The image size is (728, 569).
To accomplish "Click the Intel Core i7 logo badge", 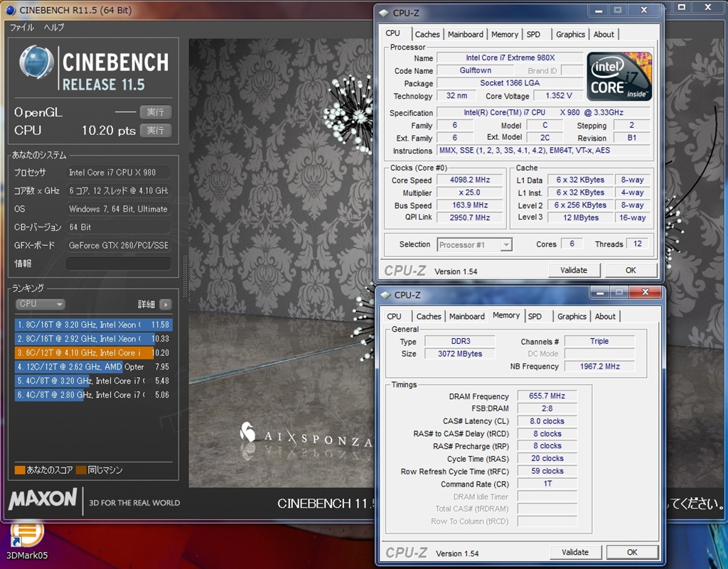I will coord(619,76).
